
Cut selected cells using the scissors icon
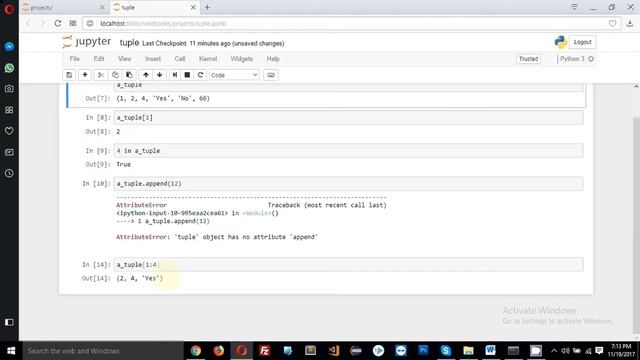point(100,75)
